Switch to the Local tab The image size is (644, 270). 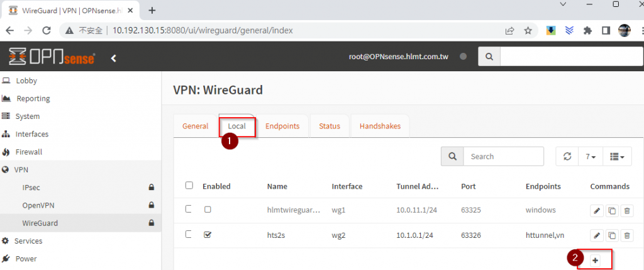point(237,126)
